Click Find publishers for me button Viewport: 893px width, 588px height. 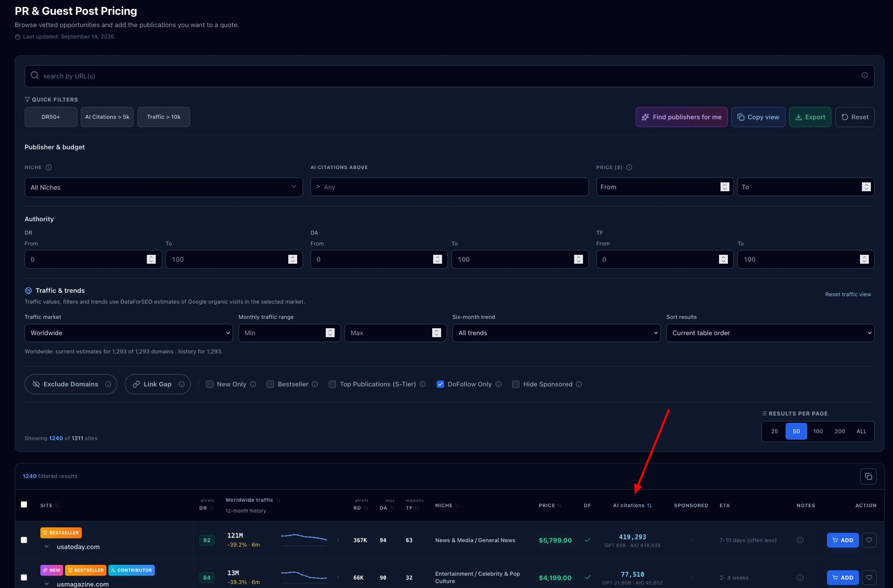coord(682,117)
